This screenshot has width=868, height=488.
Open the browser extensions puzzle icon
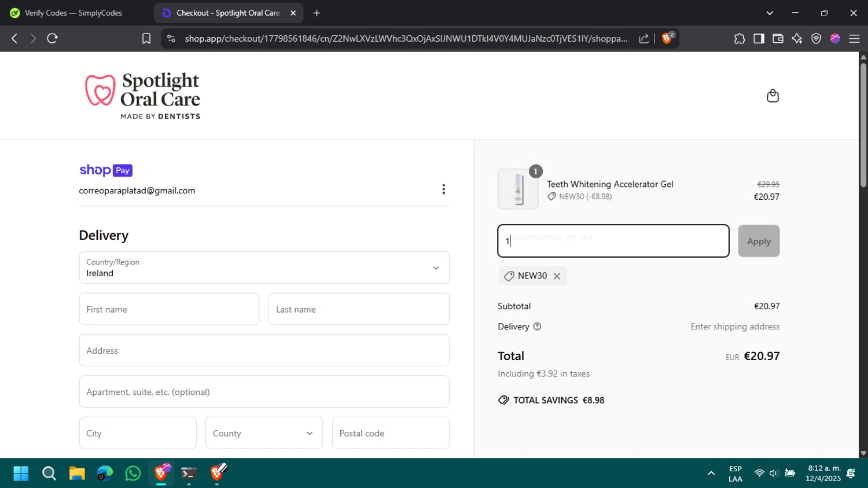click(x=740, y=38)
